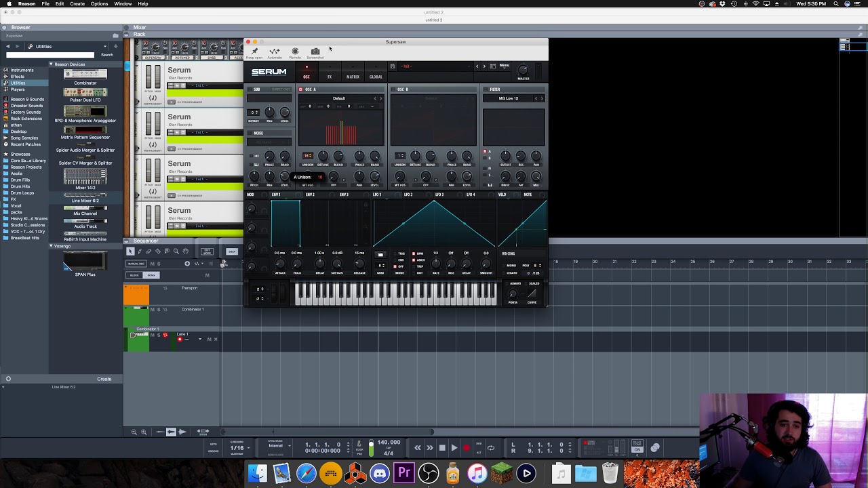Click the Remote icon in Supersaw window

pyautogui.click(x=295, y=52)
